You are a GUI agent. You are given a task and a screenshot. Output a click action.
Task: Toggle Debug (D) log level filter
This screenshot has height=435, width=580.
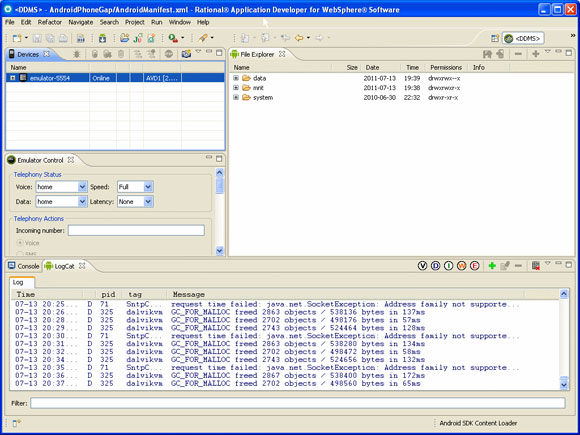(x=435, y=266)
